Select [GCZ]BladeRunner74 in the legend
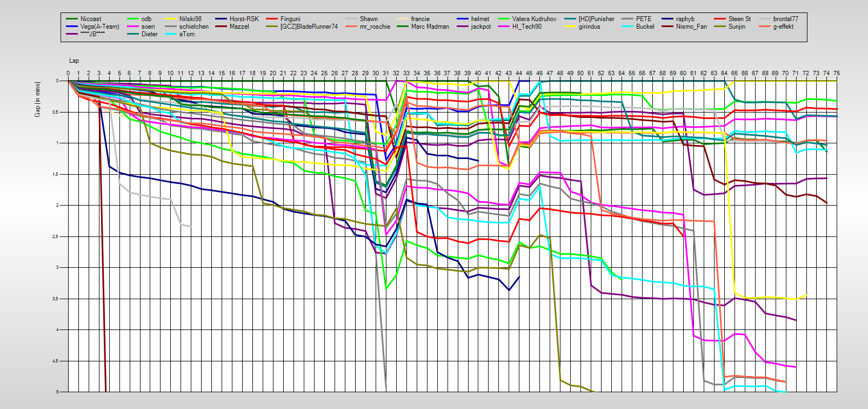 (309, 27)
